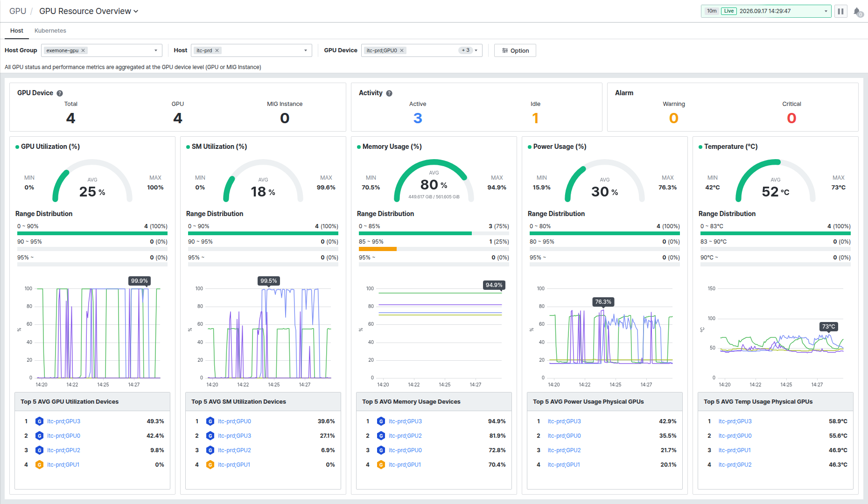Viewport: 868px width, 504px height.
Task: Open itc-prd;GPU2 in Temp Usage list
Action: point(735,465)
